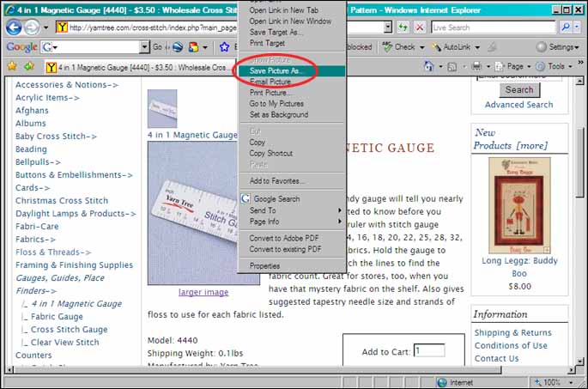
Task: Choose Go to My Pictures
Action: [x=292, y=104]
